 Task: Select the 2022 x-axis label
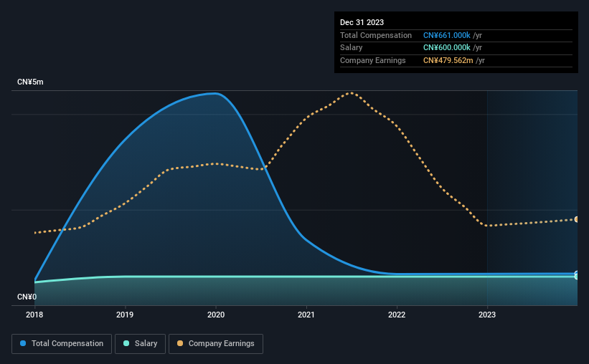point(397,315)
